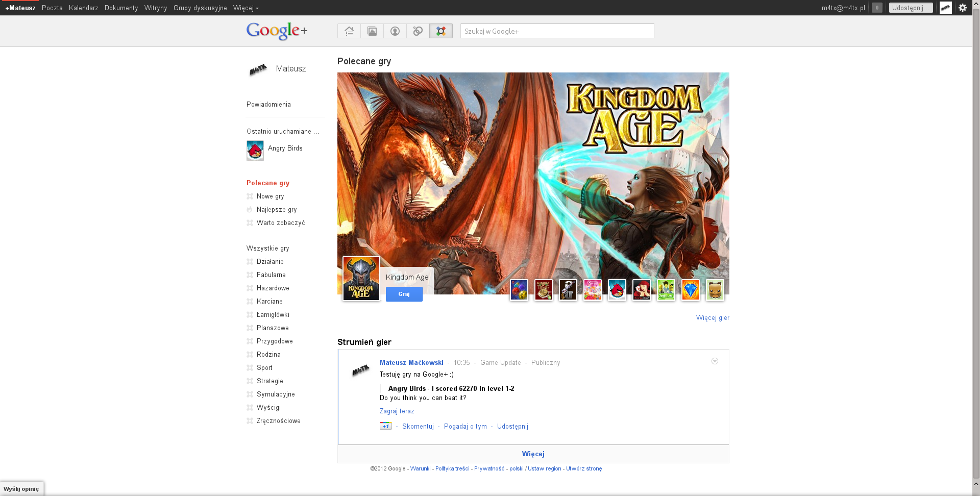Open the Home stream icon
980x496 pixels.
[x=349, y=31]
